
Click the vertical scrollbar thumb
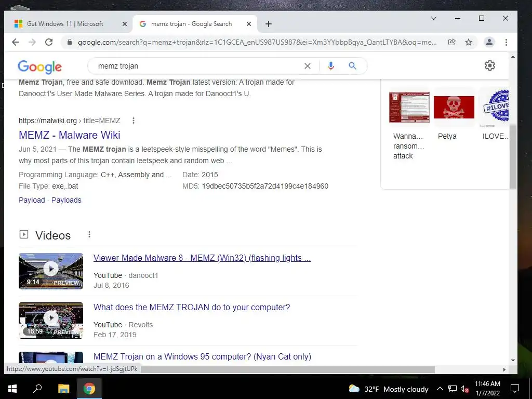(513, 156)
